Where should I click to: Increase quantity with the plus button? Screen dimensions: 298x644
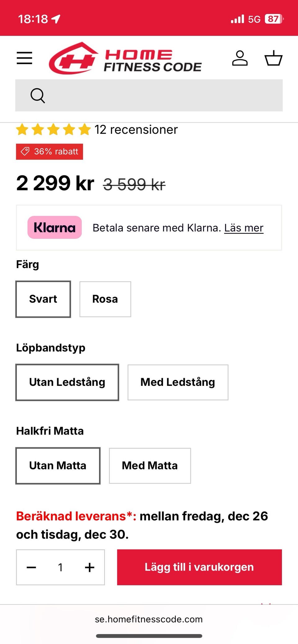(x=90, y=567)
